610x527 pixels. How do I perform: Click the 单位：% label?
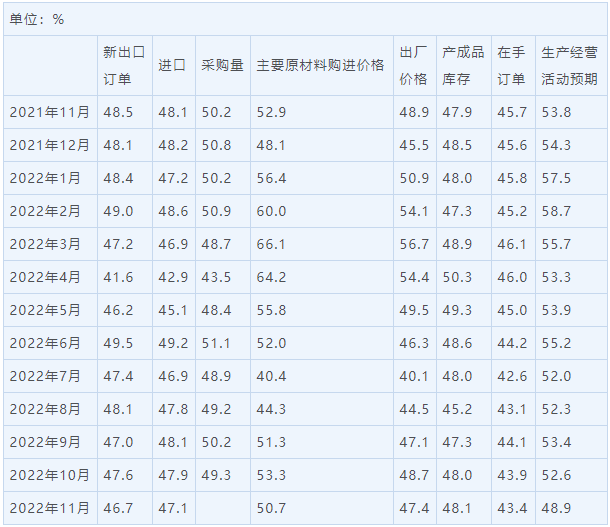pyautogui.click(x=37, y=19)
